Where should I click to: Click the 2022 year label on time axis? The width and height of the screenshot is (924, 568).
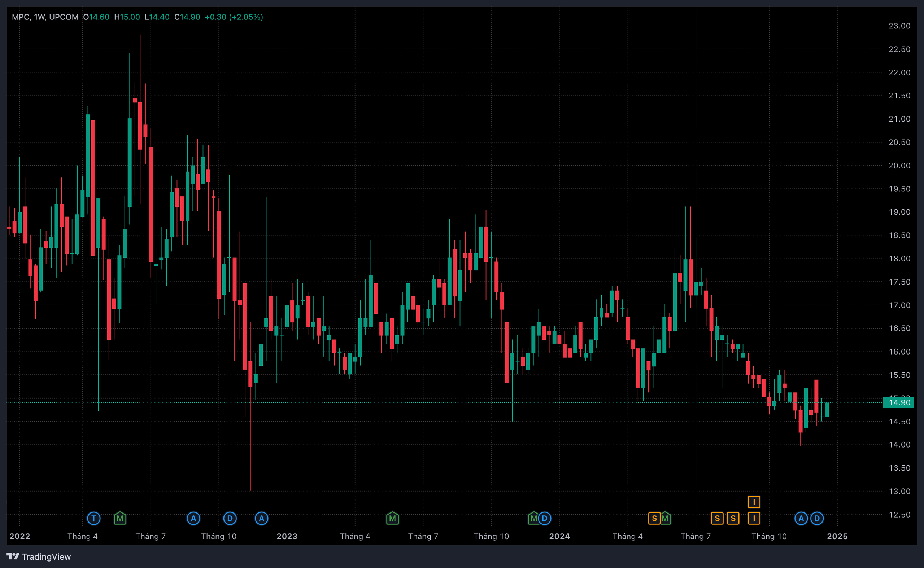[19, 537]
